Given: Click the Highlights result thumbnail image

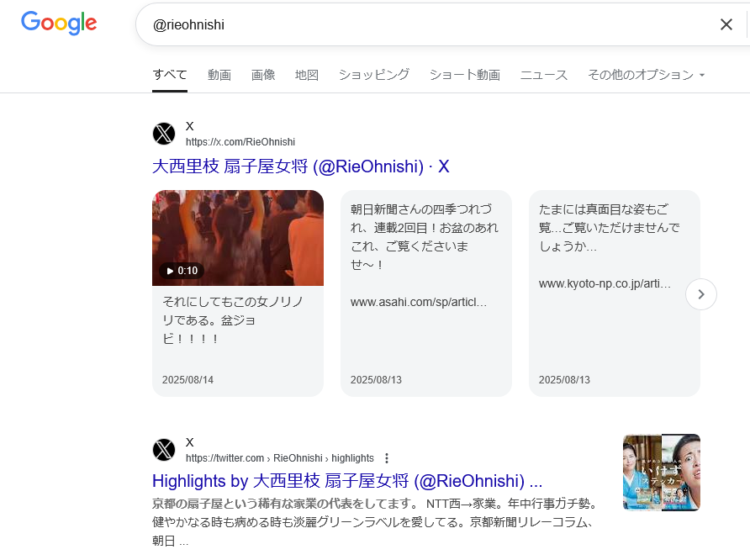Looking at the screenshot, I should click(661, 473).
